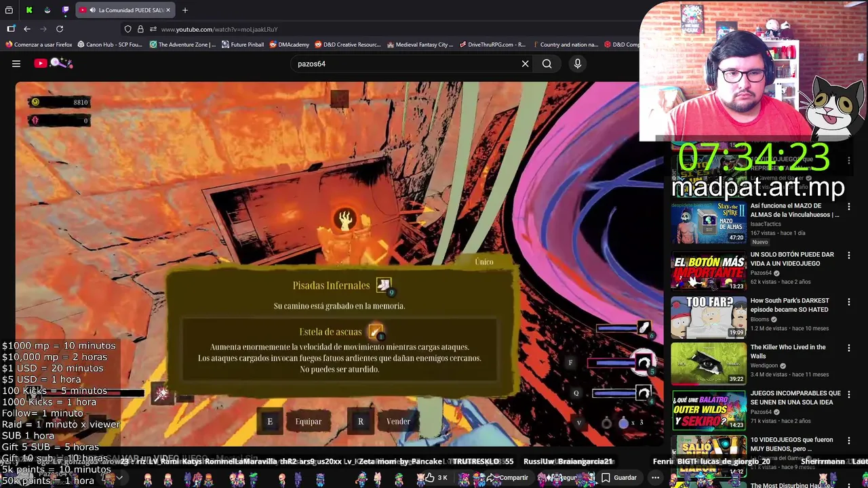Clear the pazos64 search query
Viewport: 868px width, 488px height.
[x=525, y=64]
